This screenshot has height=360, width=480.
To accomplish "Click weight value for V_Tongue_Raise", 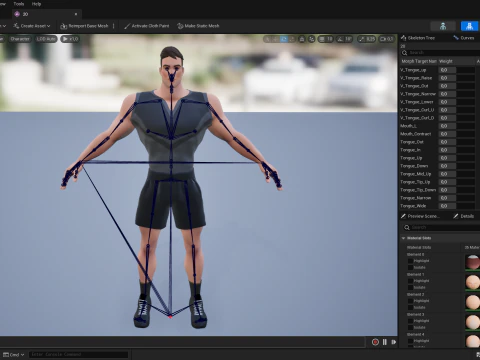I will (448, 78).
